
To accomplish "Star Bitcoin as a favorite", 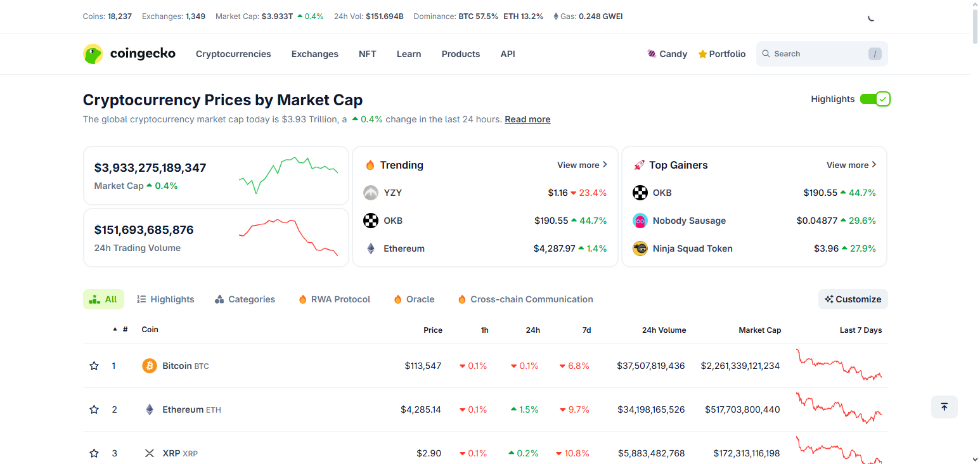I will (94, 366).
